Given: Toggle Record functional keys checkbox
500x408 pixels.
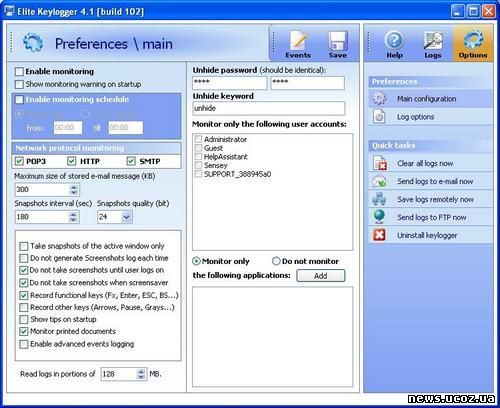Looking at the screenshot, I should click(24, 295).
